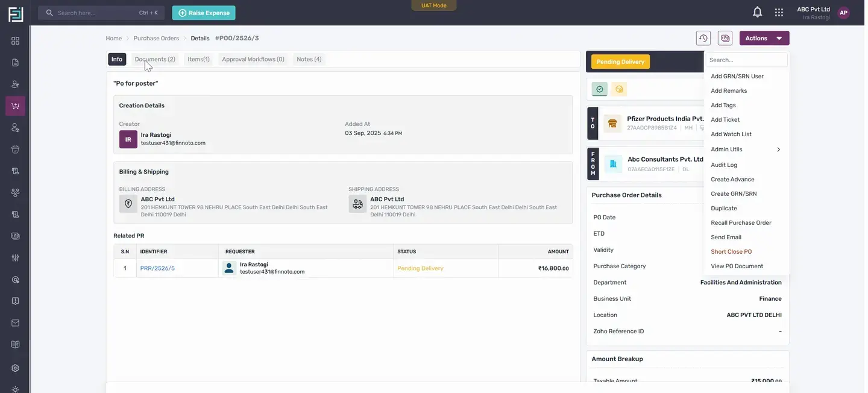The image size is (868, 393).
Task: Click the IR creator avatar
Action: tap(128, 139)
